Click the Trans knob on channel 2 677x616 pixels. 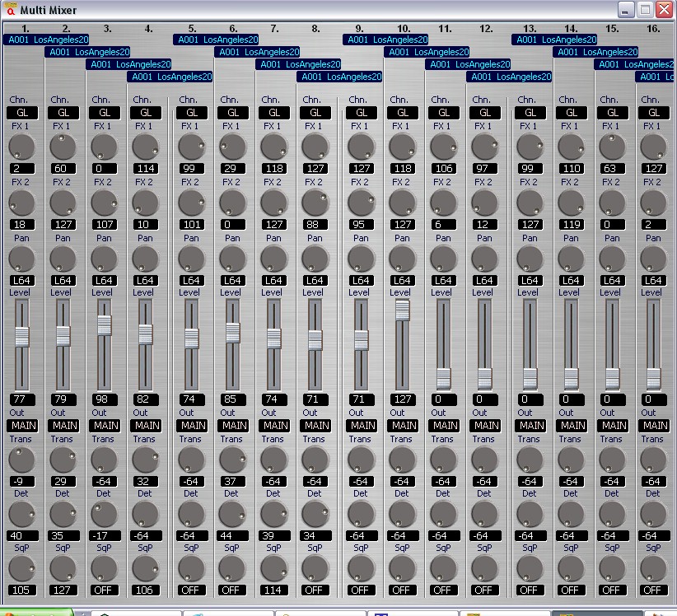pos(63,460)
